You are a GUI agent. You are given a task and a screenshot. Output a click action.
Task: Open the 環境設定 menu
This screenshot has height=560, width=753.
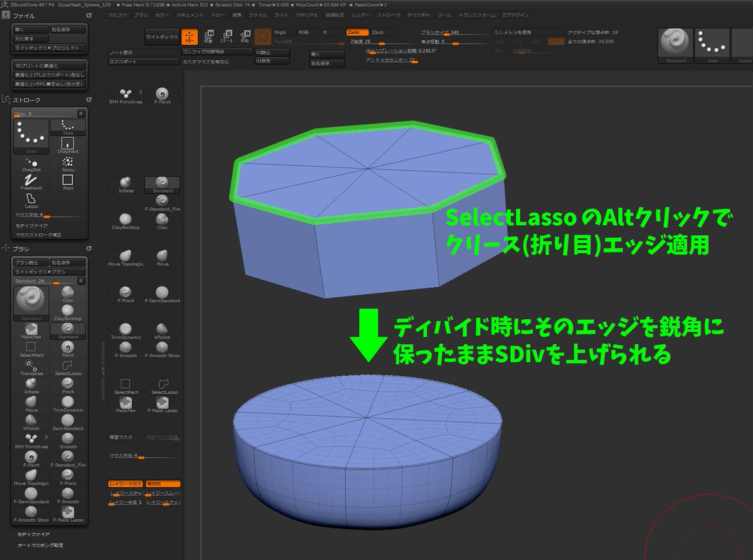click(336, 14)
